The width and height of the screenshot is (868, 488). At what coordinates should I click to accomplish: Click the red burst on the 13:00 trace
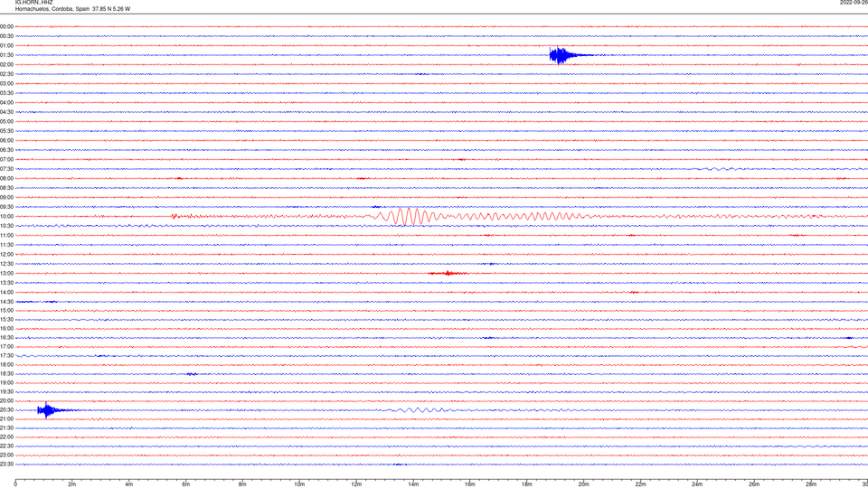click(x=448, y=273)
